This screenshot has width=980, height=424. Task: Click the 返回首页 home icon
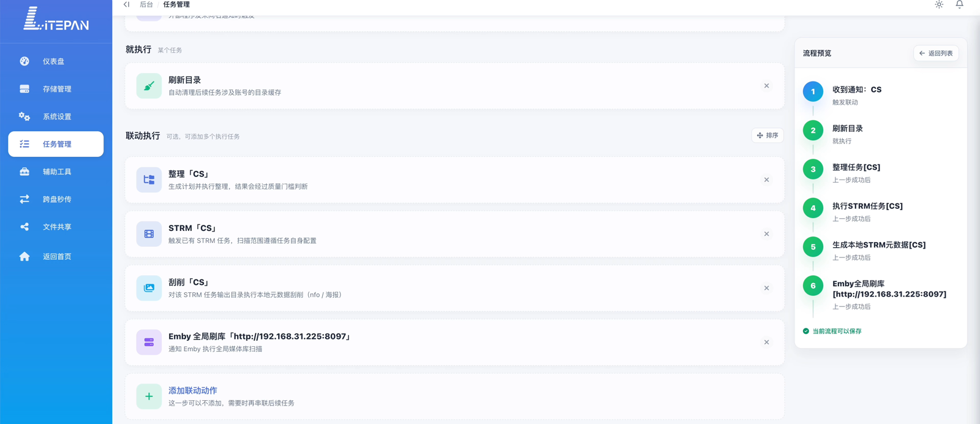click(x=24, y=256)
